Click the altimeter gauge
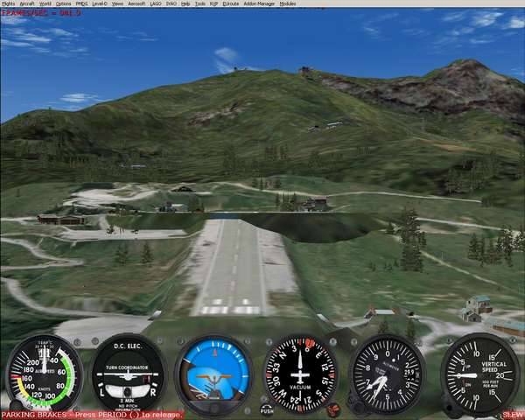Viewport: 525px width, 420px height. point(388,374)
